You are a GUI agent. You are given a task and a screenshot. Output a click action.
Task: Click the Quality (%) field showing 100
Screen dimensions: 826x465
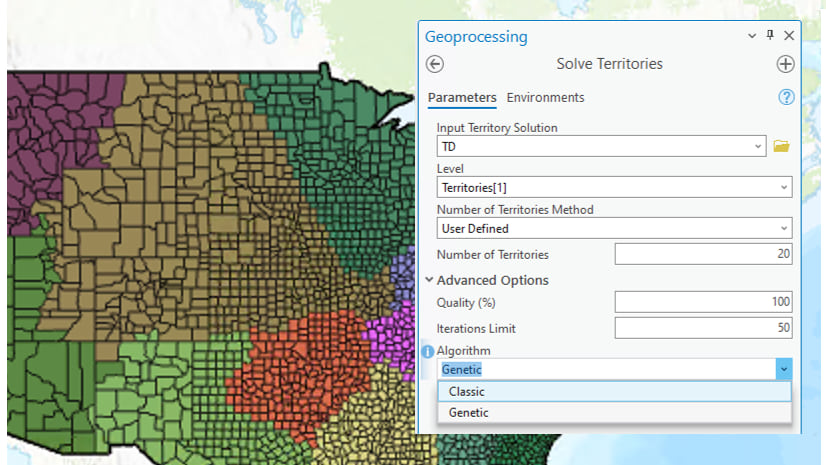703,302
